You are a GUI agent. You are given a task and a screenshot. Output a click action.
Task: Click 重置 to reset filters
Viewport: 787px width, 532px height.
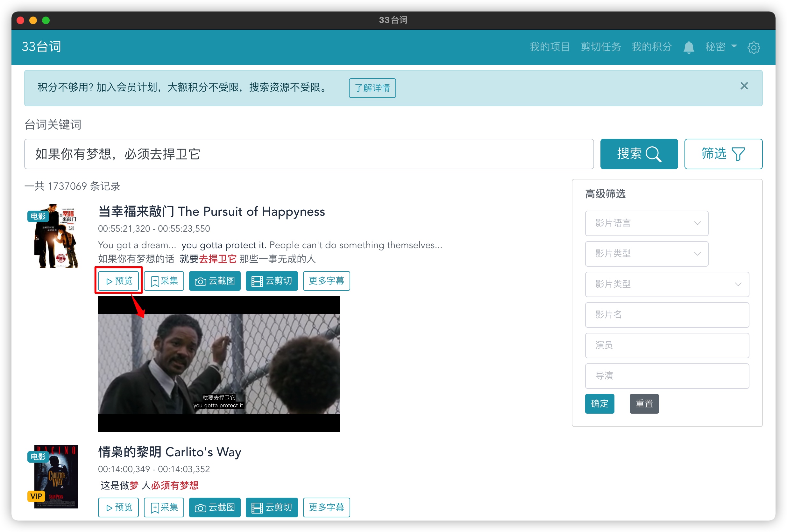point(644,403)
